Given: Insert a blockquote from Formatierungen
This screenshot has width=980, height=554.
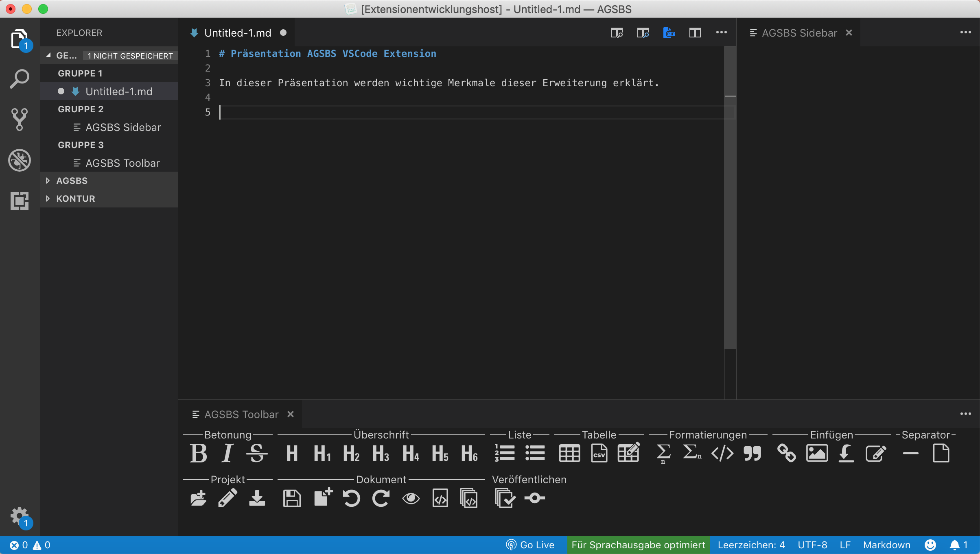Looking at the screenshot, I should tap(752, 453).
